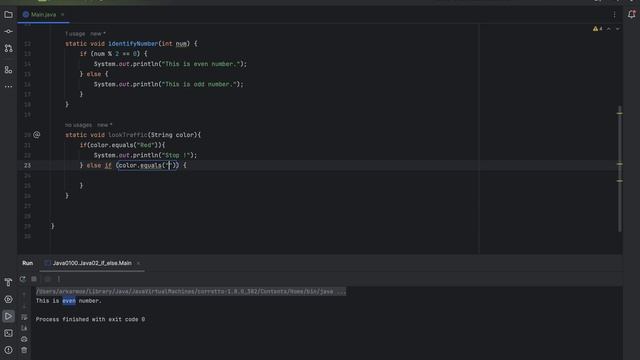Open the Notifications bell
640x360 pixels.
631,15
